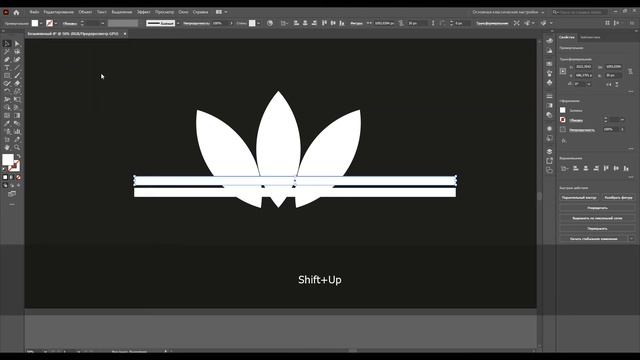Close the open document tab
Image resolution: width=640 pixels, height=360 pixels.
point(125,34)
